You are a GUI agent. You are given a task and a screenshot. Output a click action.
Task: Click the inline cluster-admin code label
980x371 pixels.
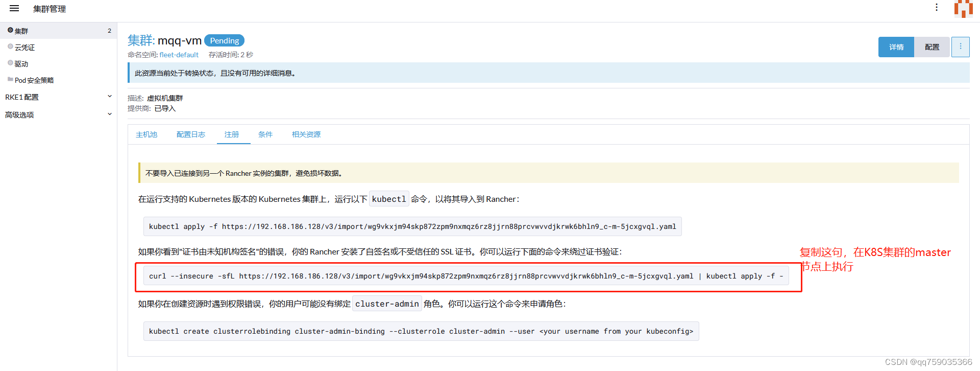tap(387, 304)
